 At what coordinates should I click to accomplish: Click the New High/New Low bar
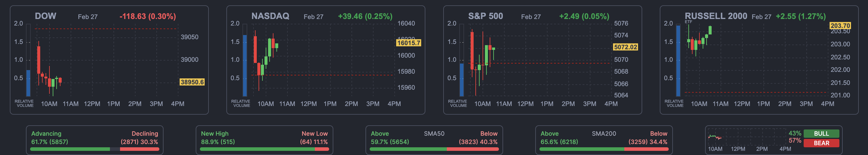(x=265, y=149)
